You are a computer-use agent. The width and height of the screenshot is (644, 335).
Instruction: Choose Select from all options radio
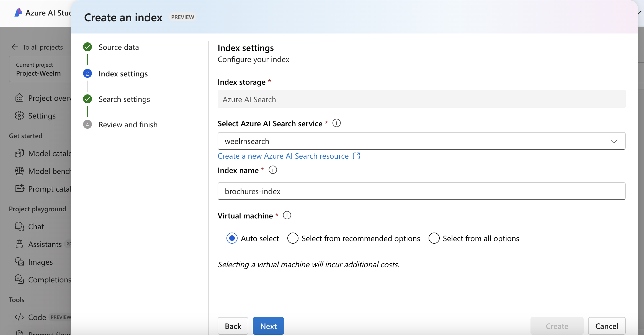coord(434,238)
